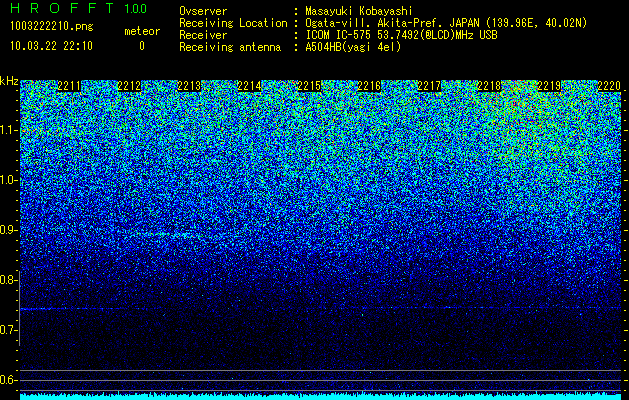Screen dimensions: 629x400
Task: Click the 1.0 kHz axis label
Action: coord(8,180)
